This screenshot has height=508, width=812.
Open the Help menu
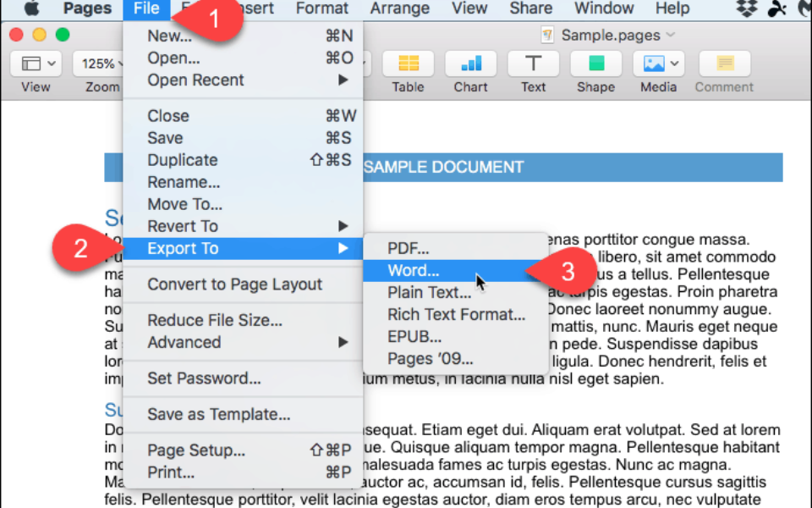click(672, 8)
